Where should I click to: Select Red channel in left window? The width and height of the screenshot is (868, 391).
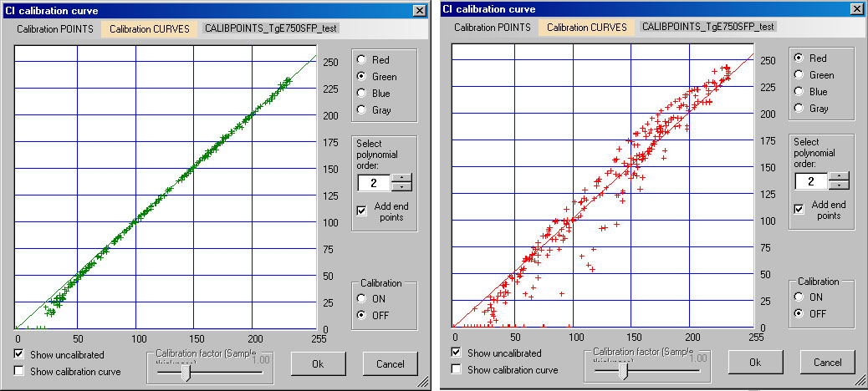coord(362,60)
